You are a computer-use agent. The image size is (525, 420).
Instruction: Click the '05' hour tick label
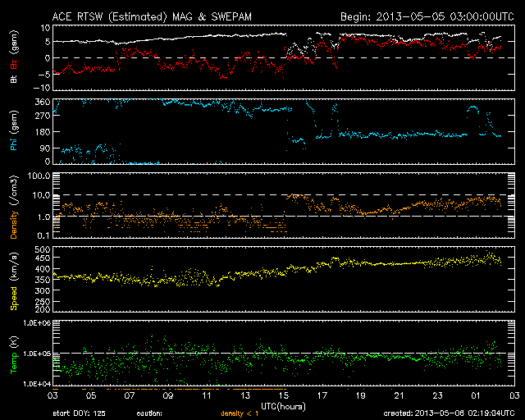tap(91, 395)
